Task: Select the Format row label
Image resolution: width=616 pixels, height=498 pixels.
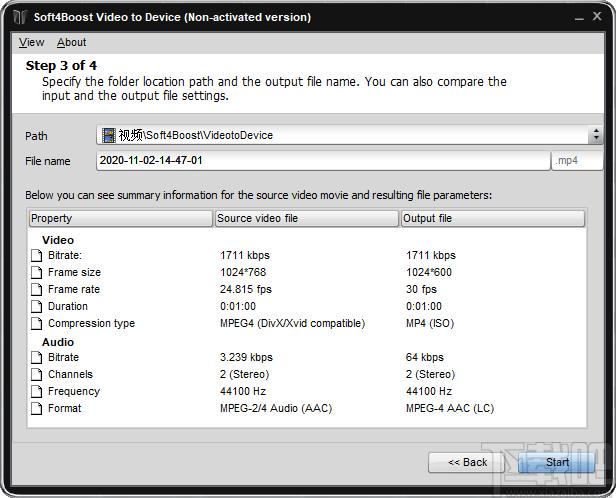Action: 64,408
